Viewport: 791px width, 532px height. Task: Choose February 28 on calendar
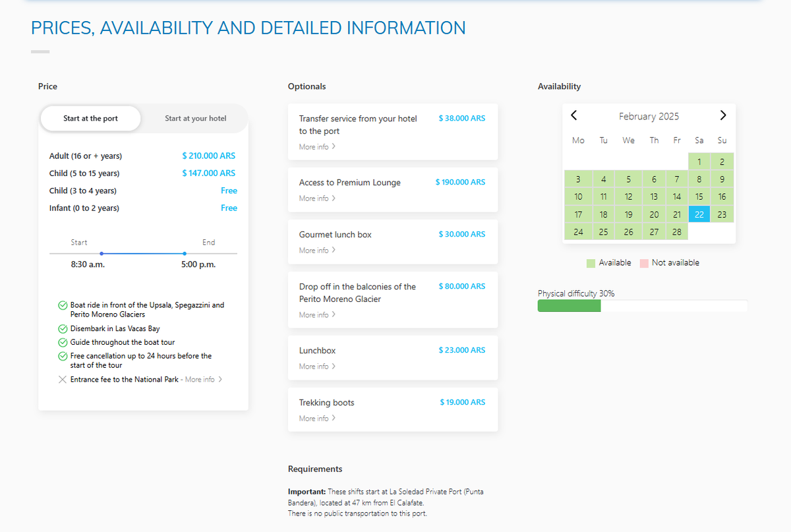pos(677,232)
